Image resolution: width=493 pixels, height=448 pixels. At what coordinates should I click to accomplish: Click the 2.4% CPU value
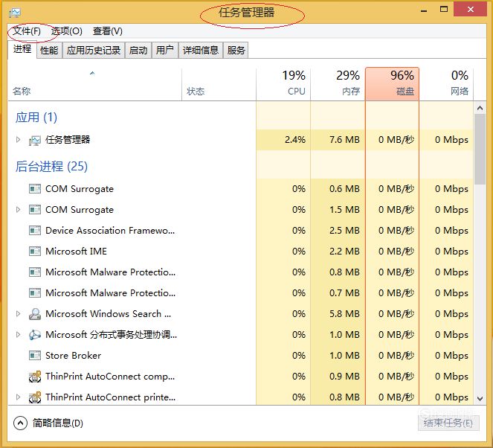[x=295, y=140]
